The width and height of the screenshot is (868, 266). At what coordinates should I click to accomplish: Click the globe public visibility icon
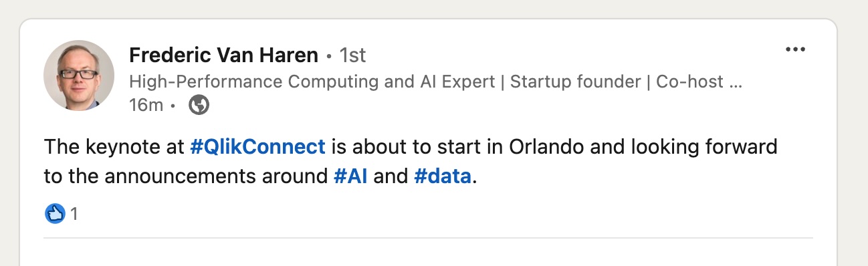199,105
